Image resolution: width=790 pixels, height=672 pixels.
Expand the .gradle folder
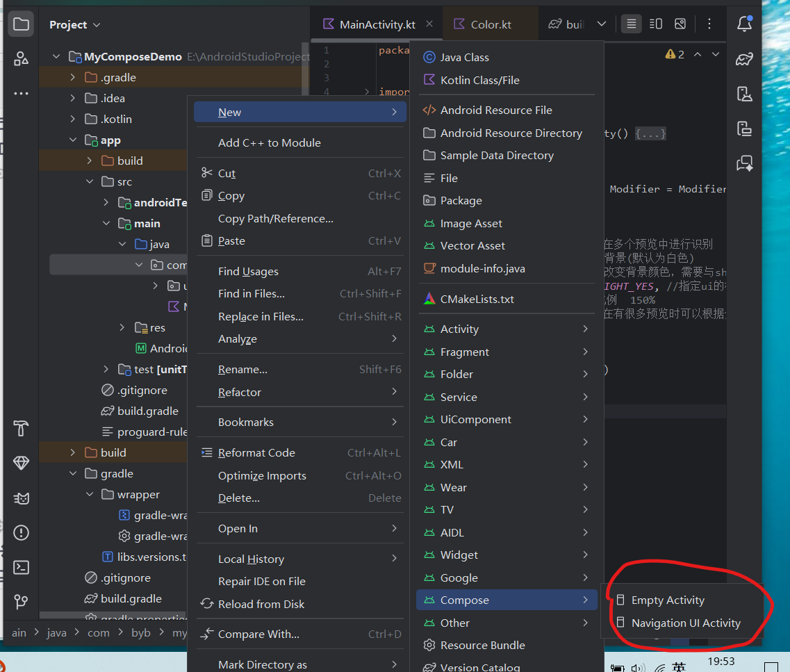(72, 77)
